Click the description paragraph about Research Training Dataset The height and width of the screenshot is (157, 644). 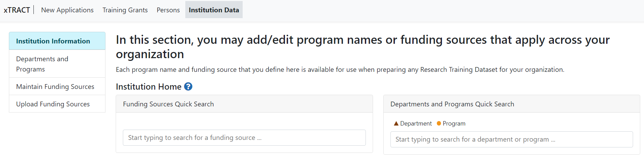[x=340, y=69]
